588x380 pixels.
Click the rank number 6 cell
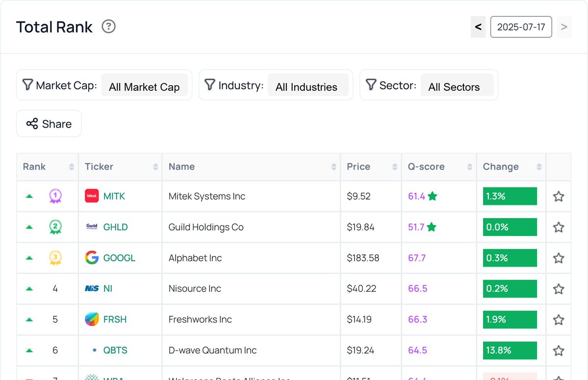click(55, 350)
